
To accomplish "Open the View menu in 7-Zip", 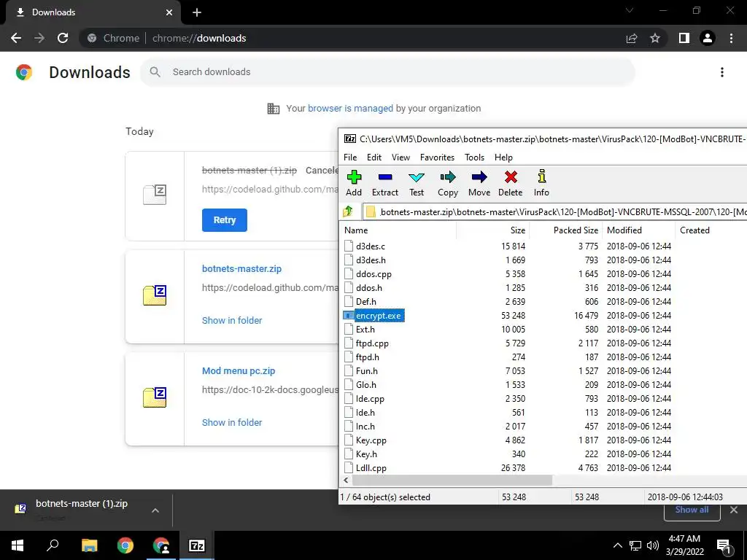I will pyautogui.click(x=400, y=157).
